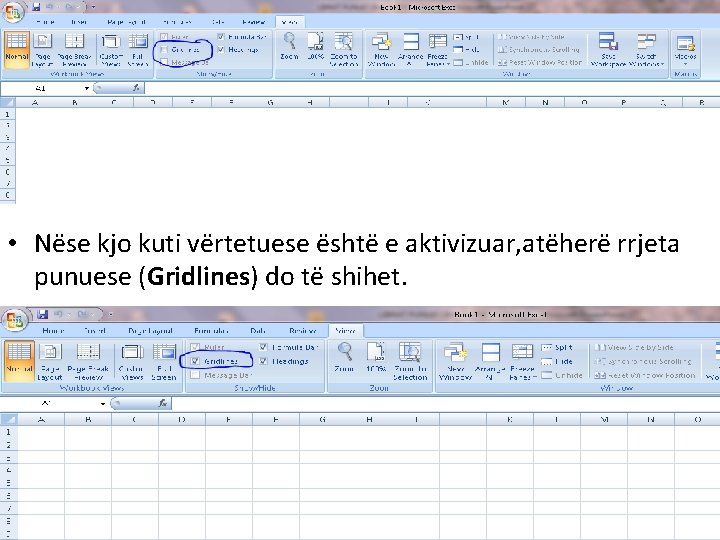Switch to Full Screen in the bottom Excel ribbon
The width and height of the screenshot is (720, 540).
click(x=164, y=361)
